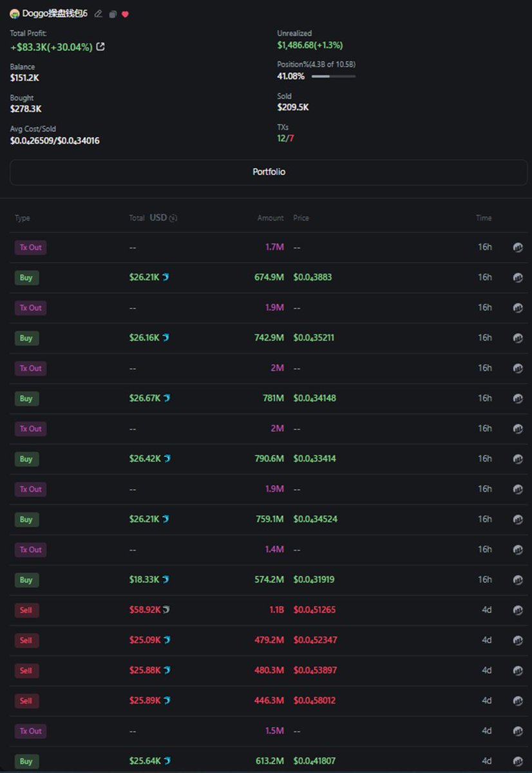Screen dimensions: 532x773
Task: Click the 12/7 TXs count
Action: [x=286, y=138]
